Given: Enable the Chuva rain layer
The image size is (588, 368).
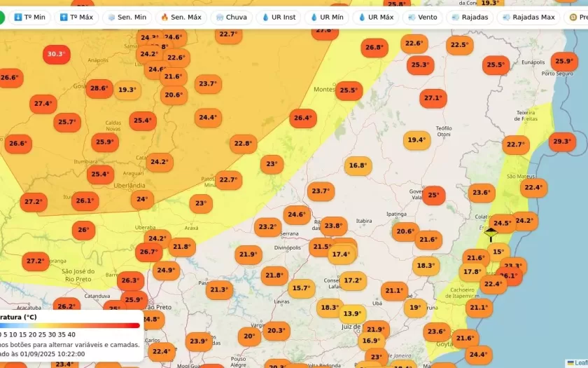Looking at the screenshot, I should pos(232,17).
